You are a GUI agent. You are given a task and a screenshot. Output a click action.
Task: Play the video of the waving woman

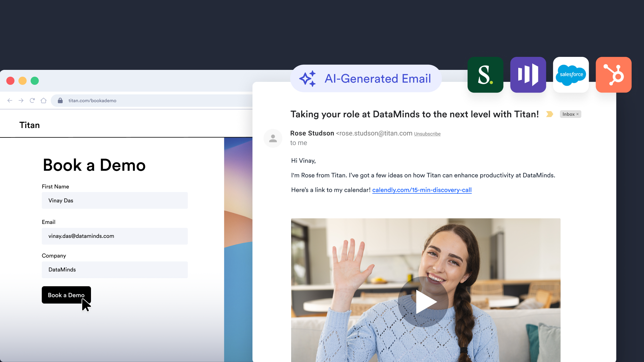click(x=423, y=302)
